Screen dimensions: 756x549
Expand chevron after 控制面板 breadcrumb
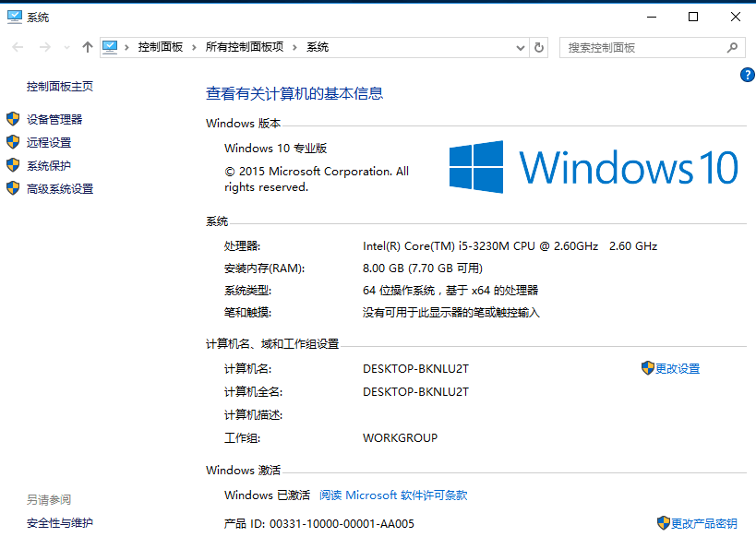tap(194, 47)
